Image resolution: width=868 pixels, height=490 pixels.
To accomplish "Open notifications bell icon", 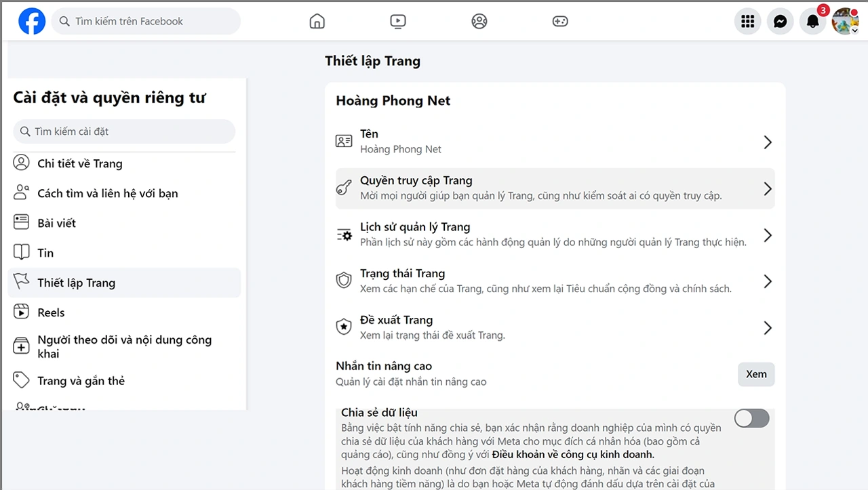I will coord(813,22).
